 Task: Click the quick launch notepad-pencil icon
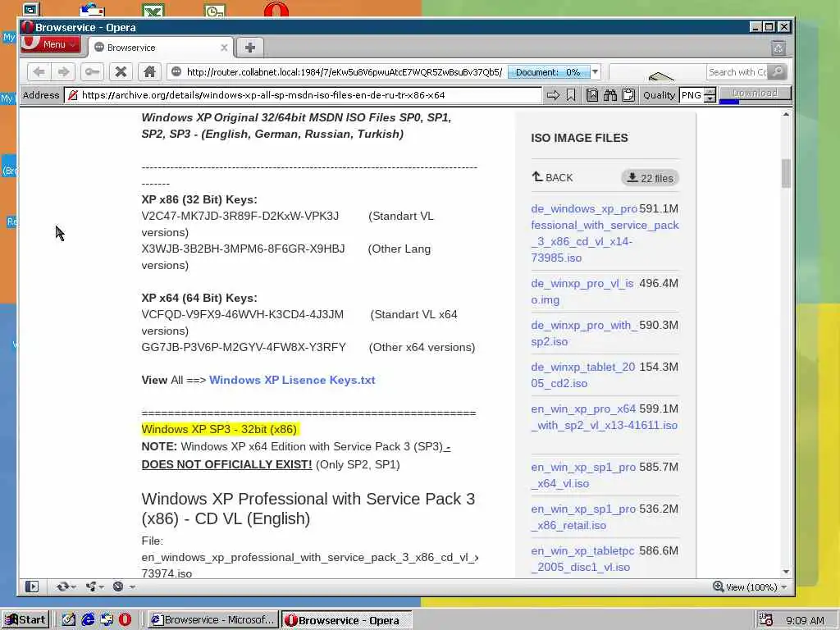click(x=69, y=620)
